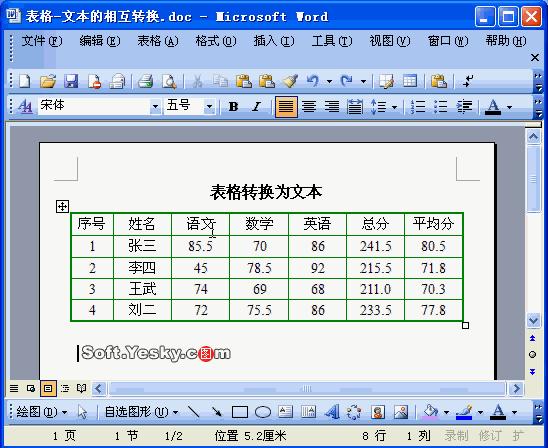
Task: Toggle Bold formatting
Action: pos(233,106)
